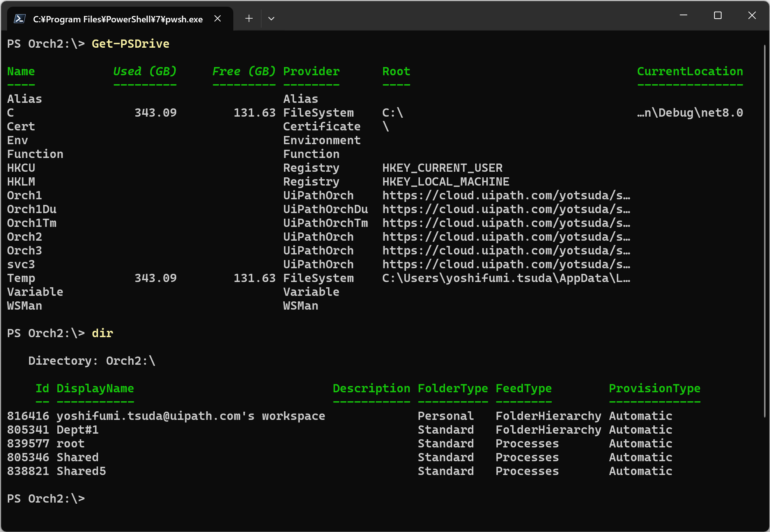Click the Orch1Tm drive name
Screen dimensions: 770x532
pyautogui.click(x=32, y=223)
